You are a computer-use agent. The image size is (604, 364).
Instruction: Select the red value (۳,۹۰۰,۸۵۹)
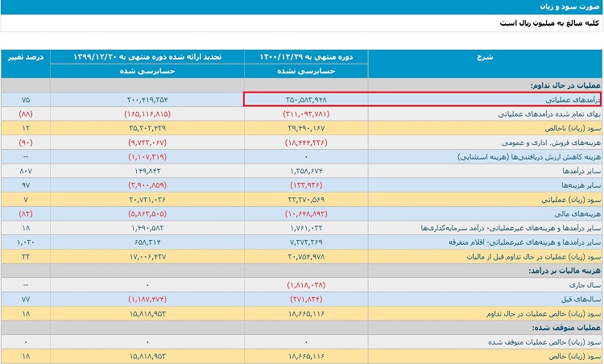coord(147,185)
